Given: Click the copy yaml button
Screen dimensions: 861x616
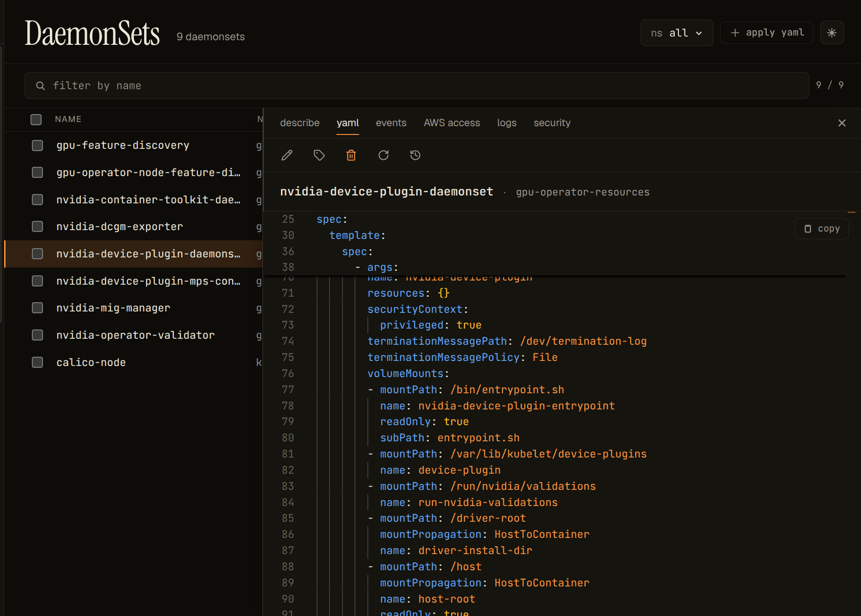Looking at the screenshot, I should (822, 229).
